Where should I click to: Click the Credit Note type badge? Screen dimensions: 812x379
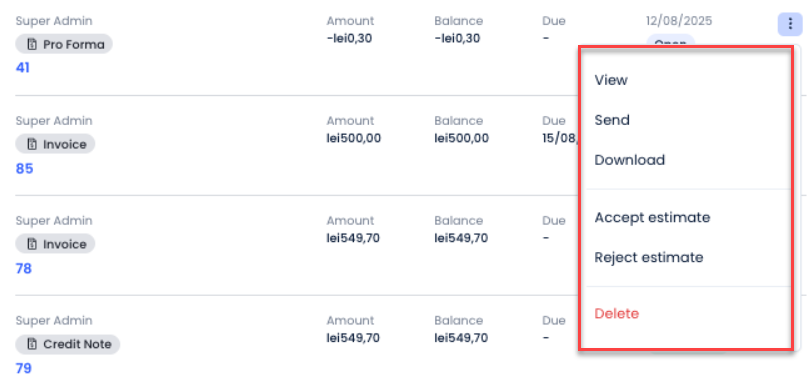[67, 344]
